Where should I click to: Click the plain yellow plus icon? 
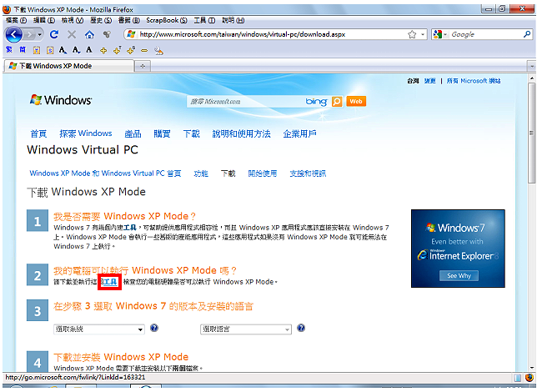pos(103,51)
